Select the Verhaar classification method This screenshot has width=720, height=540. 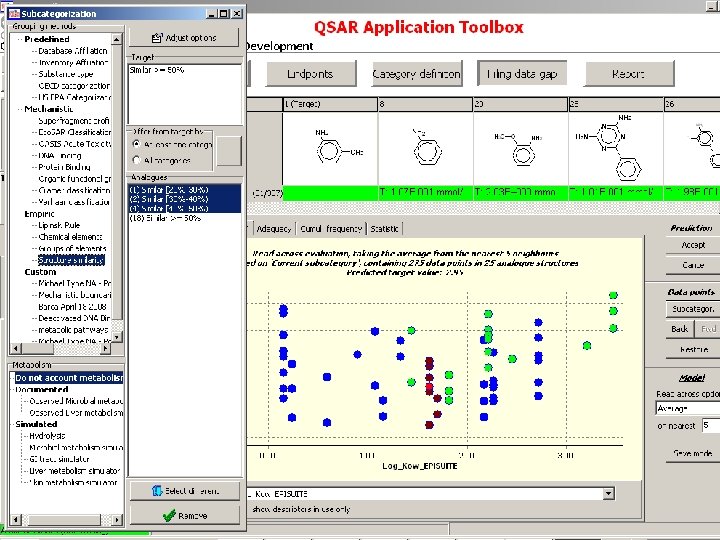pos(74,202)
